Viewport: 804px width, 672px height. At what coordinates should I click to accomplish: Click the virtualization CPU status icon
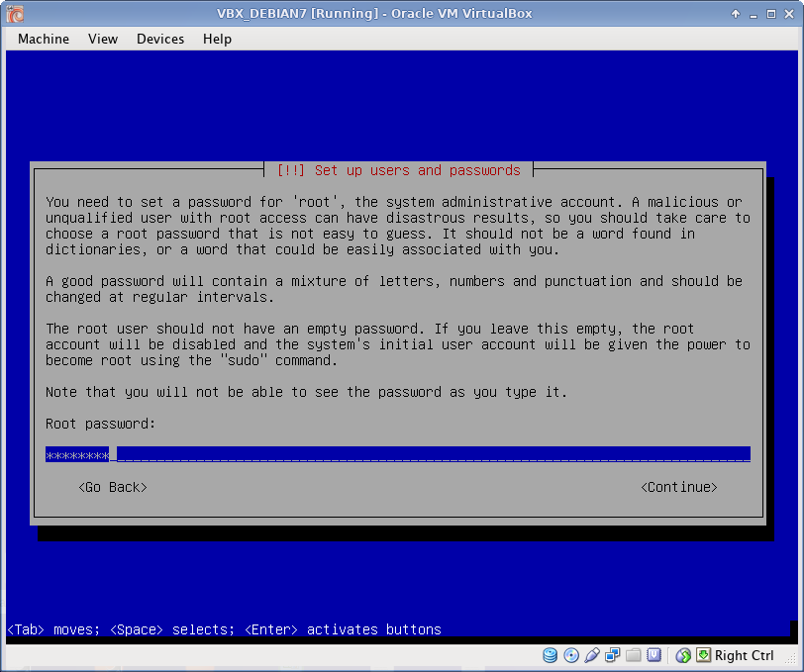coord(653,655)
